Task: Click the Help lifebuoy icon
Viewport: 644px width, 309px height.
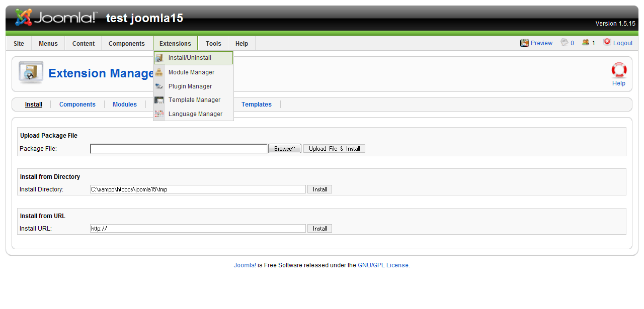Action: click(619, 70)
